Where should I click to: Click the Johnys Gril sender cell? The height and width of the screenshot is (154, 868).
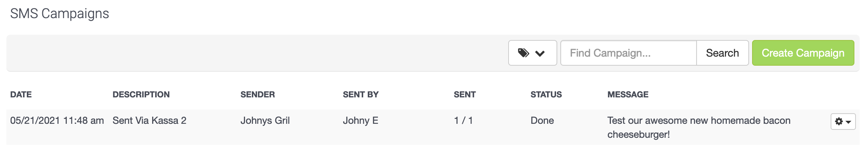[265, 120]
